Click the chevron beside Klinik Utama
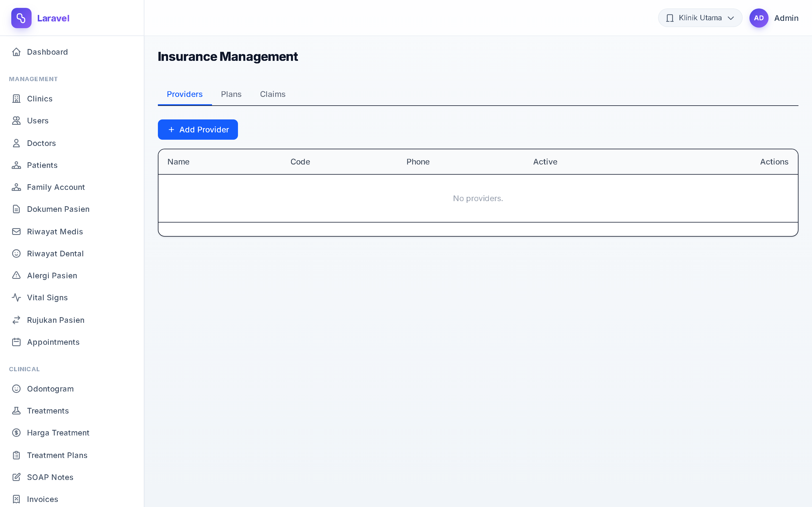Screen dimensions: 812x507 [x=731, y=18]
